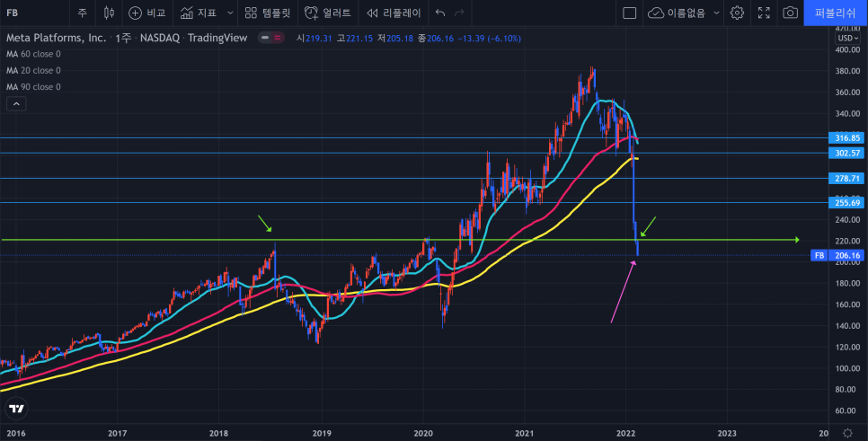
Task: Click the 이름없음 cloud save layout button
Action: pos(677,13)
